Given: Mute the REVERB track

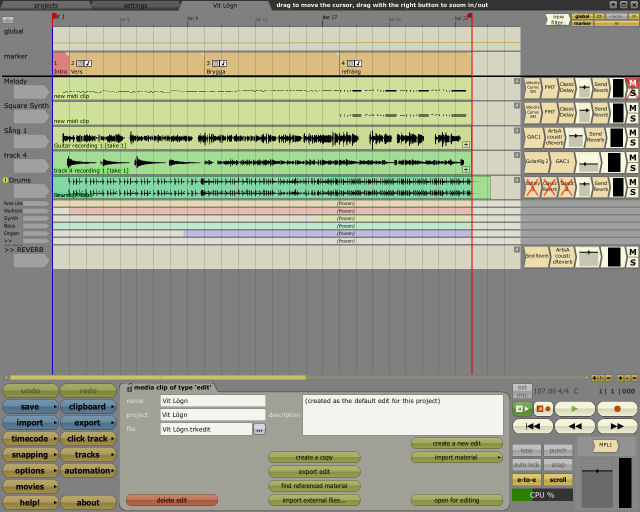Looking at the screenshot, I should click(632, 252).
